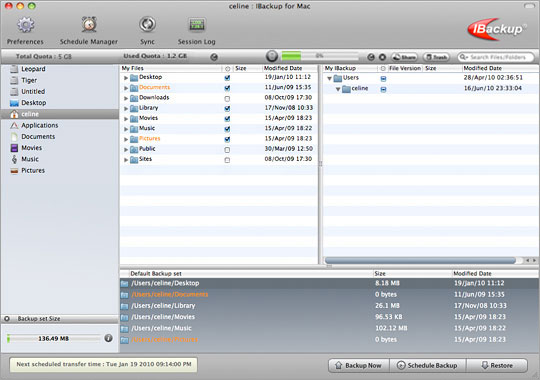Click the IBackup logo
Image resolution: width=540 pixels, height=380 pixels.
pos(497,29)
